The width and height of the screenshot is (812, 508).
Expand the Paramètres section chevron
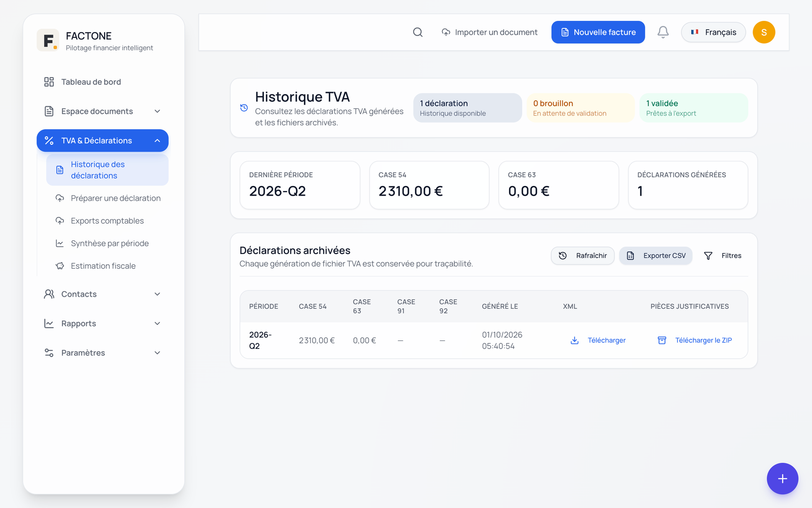click(x=157, y=353)
